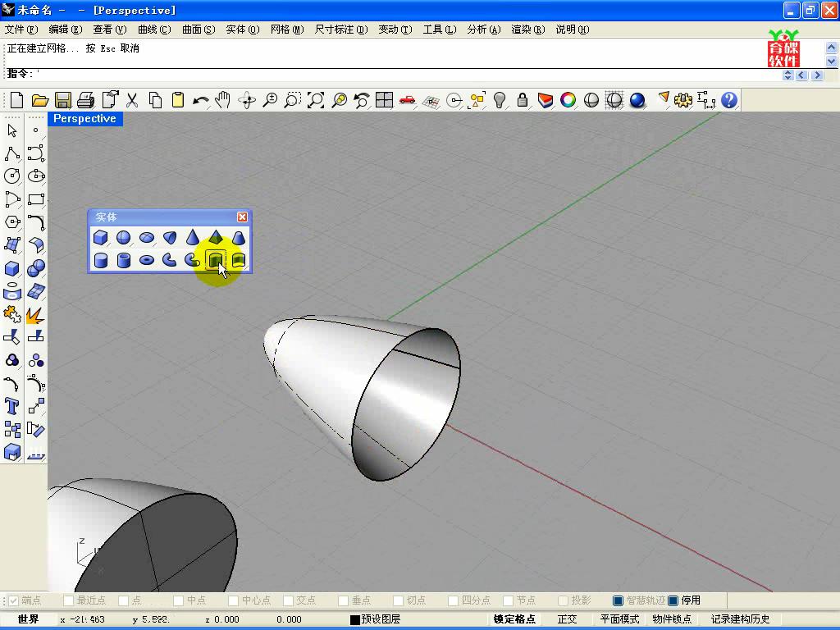The width and height of the screenshot is (840, 630).
Task: Select the Box tool in the 实体 palette
Action: point(100,237)
